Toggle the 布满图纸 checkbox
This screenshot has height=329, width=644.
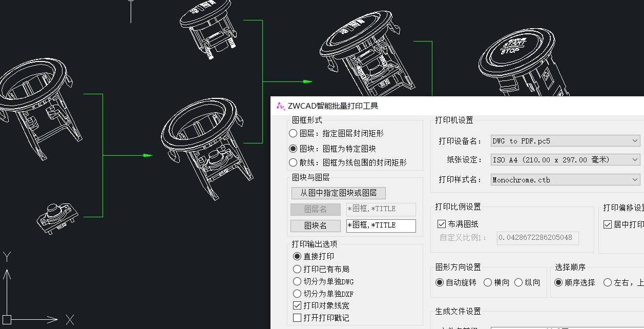tap(441, 223)
